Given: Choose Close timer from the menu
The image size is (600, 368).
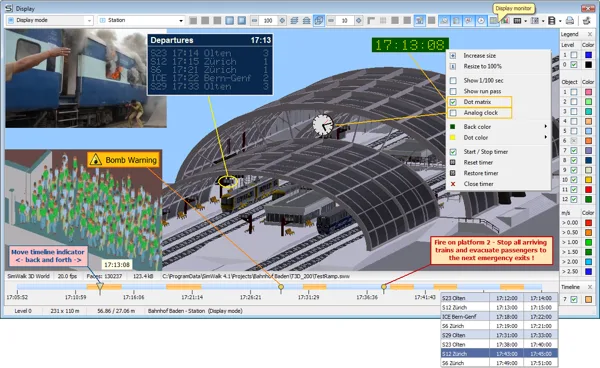Looking at the screenshot, I should pyautogui.click(x=478, y=184).
